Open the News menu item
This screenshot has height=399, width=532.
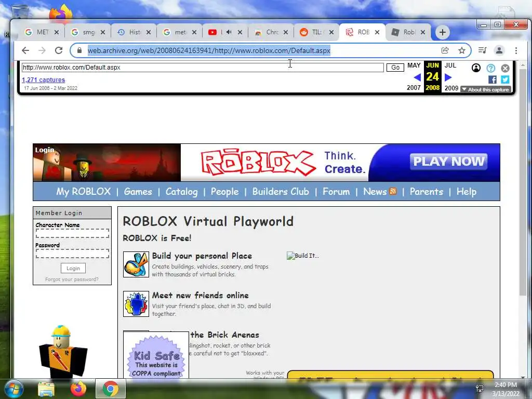coord(375,191)
